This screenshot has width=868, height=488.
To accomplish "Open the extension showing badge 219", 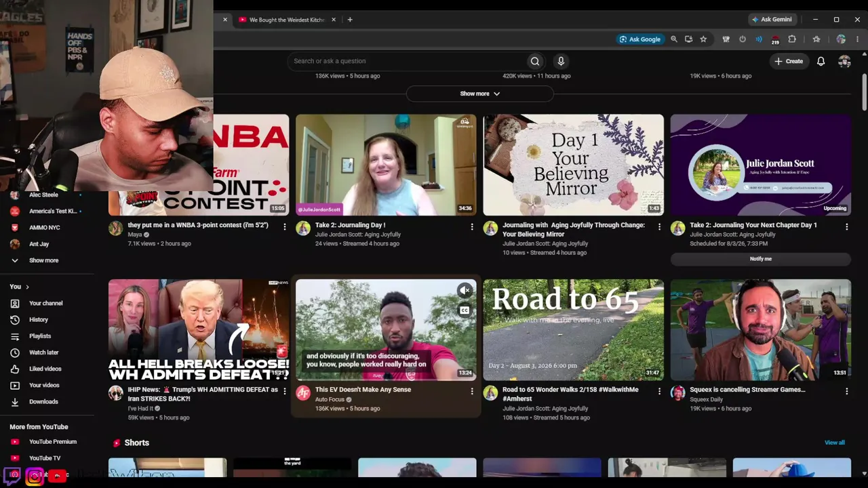I will [775, 39].
